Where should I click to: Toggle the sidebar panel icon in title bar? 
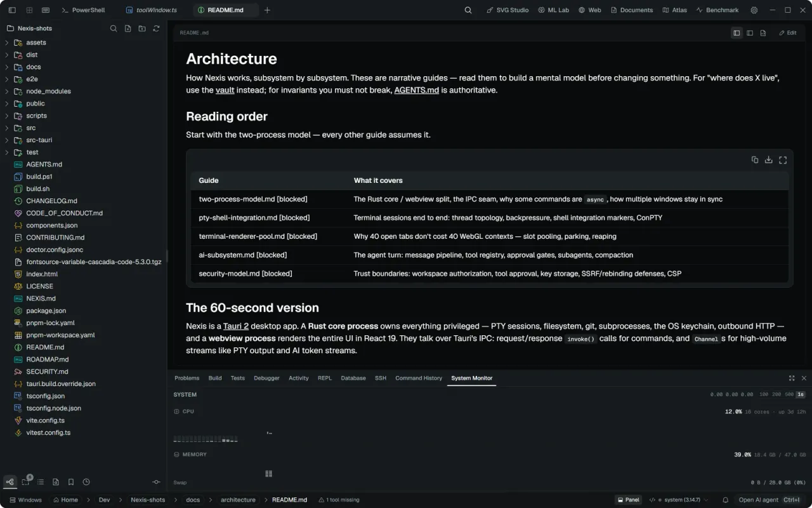pyautogui.click(x=12, y=10)
